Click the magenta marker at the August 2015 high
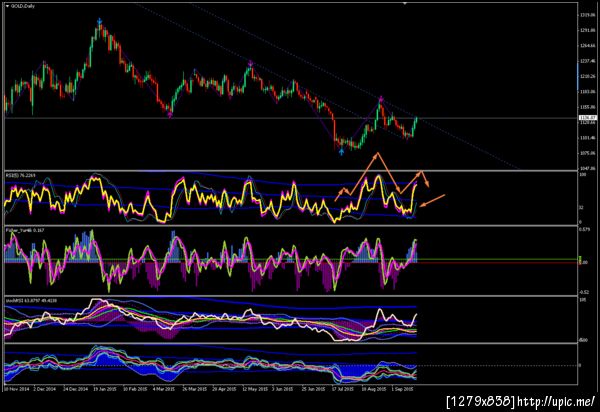Viewport: 600px width, 412px height. (381, 99)
